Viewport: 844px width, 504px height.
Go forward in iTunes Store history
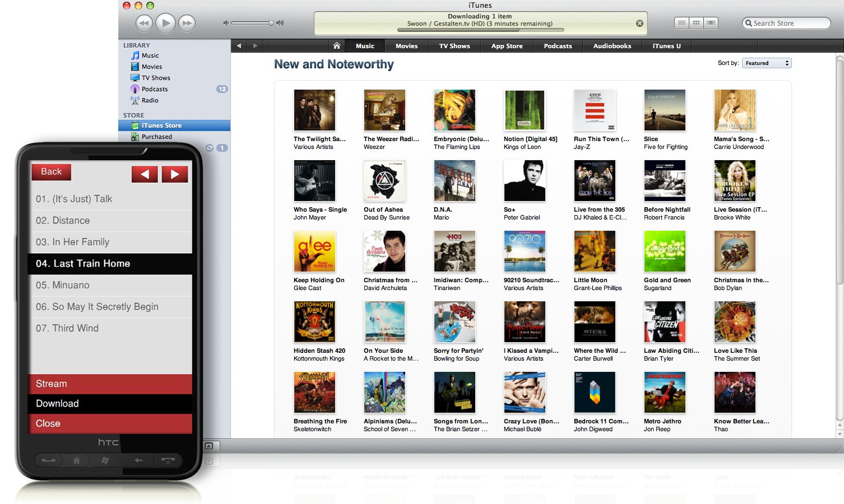click(255, 46)
